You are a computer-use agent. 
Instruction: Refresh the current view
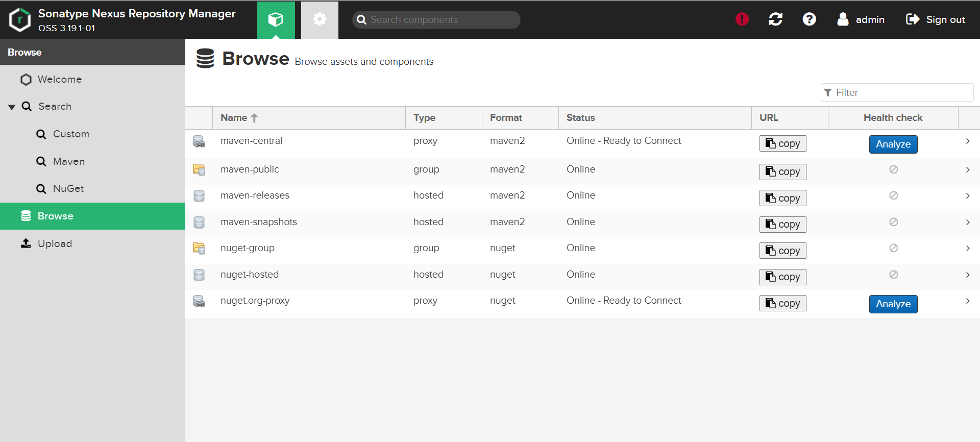click(x=776, y=19)
